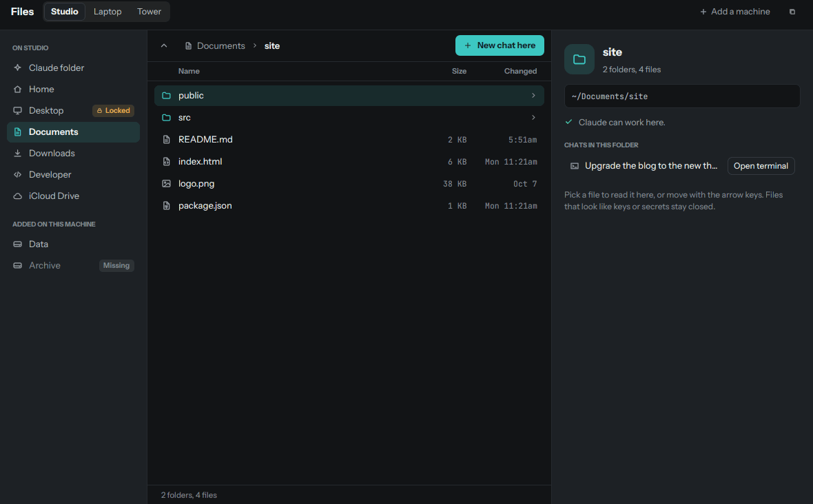Open Downloads in the sidebar

(x=73, y=154)
